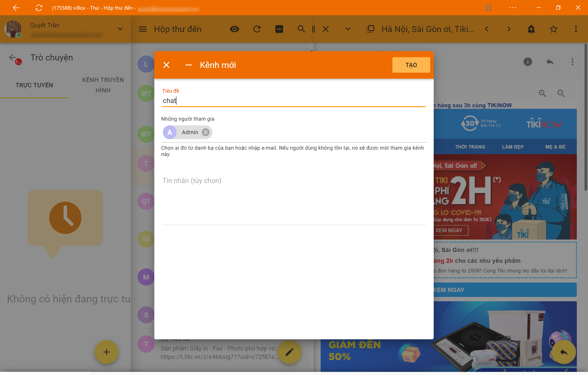Toggle the eye visibility icon in toolbar
This screenshot has width=588, height=375.
pos(234,29)
